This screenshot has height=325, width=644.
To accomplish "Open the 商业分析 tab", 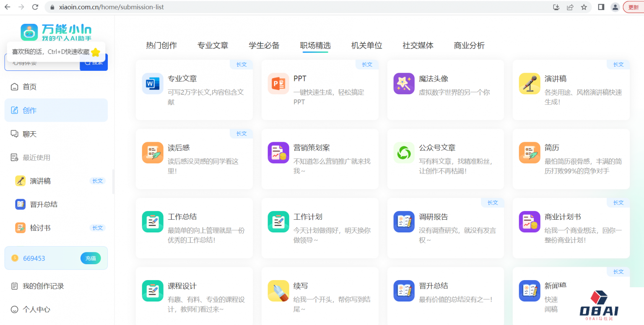I will pos(469,46).
